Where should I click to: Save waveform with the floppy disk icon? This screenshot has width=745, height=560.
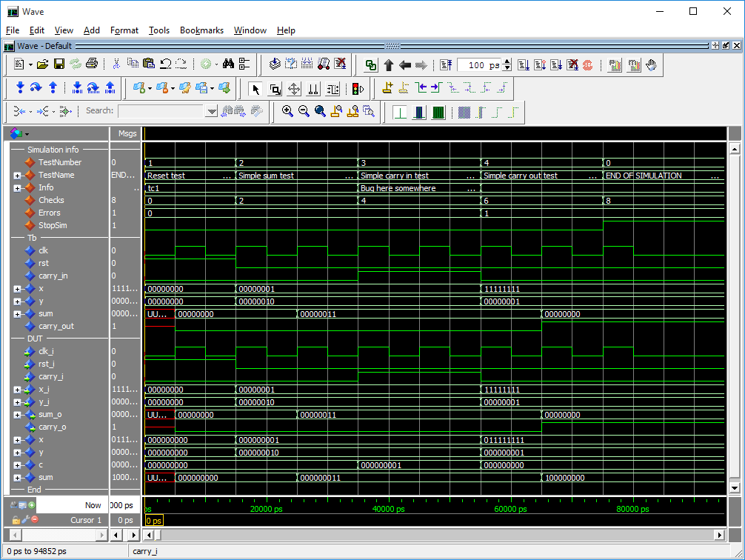click(x=59, y=64)
